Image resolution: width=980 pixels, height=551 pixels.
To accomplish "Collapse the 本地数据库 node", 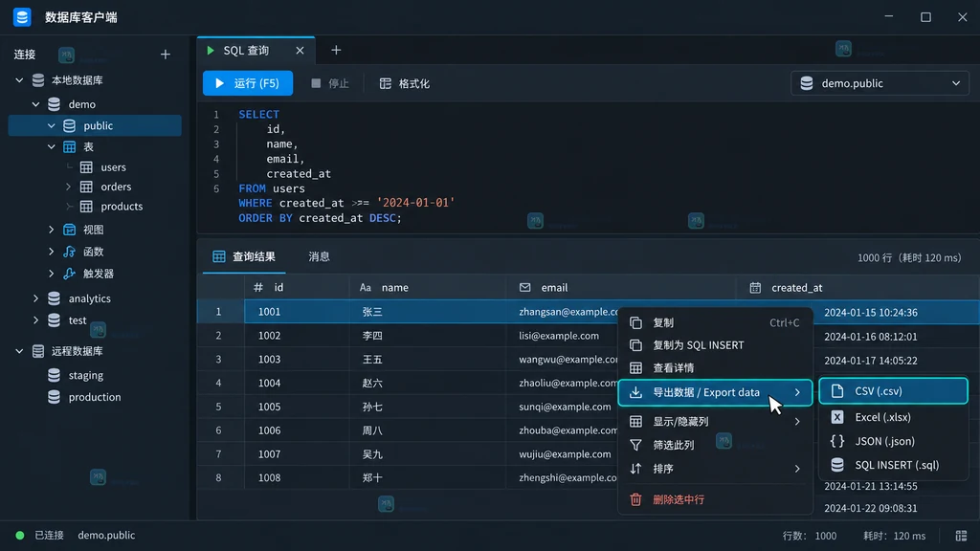I will pyautogui.click(x=19, y=80).
